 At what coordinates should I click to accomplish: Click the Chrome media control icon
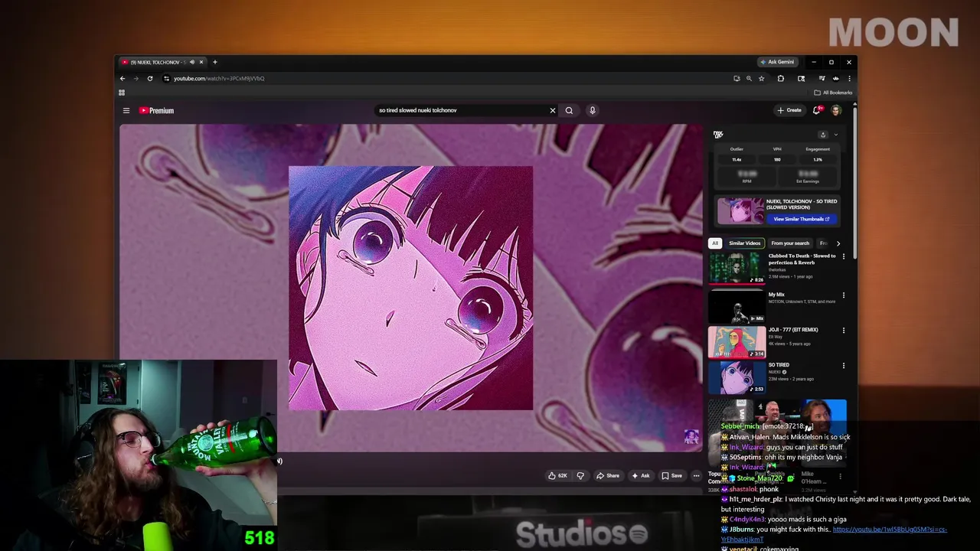click(x=822, y=78)
